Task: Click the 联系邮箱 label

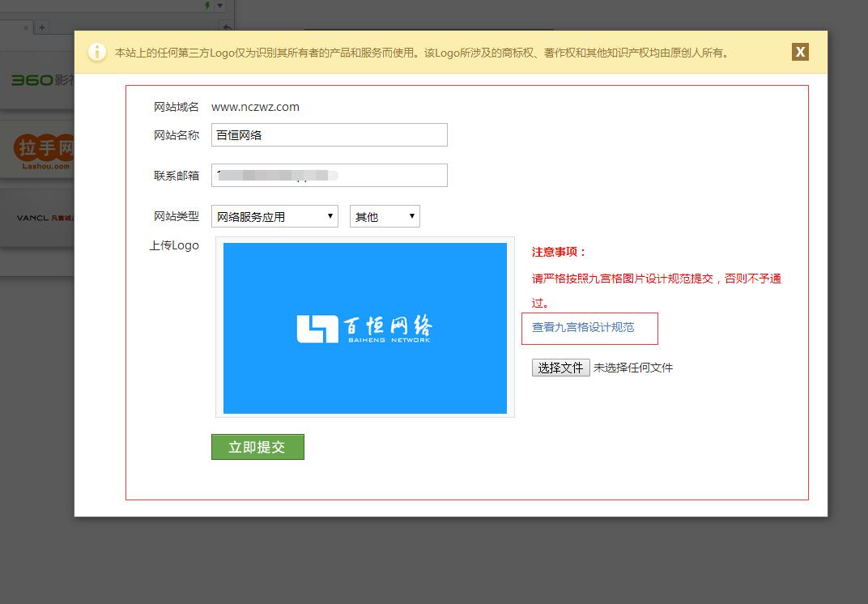Action: (177, 176)
